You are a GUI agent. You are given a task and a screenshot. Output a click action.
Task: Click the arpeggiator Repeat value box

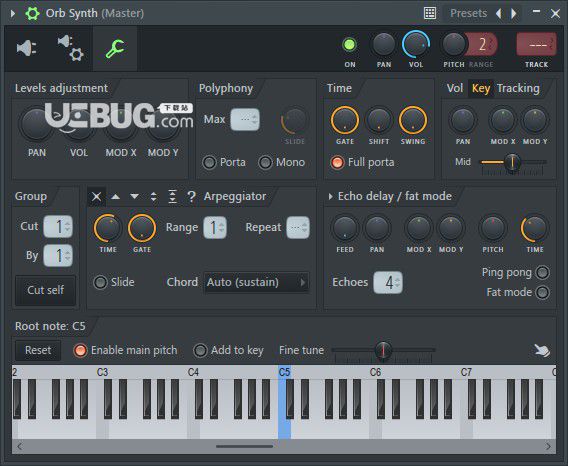pos(298,228)
